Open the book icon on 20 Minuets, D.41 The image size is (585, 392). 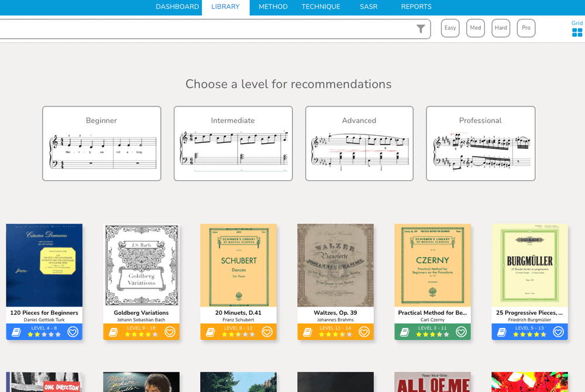coord(210,332)
